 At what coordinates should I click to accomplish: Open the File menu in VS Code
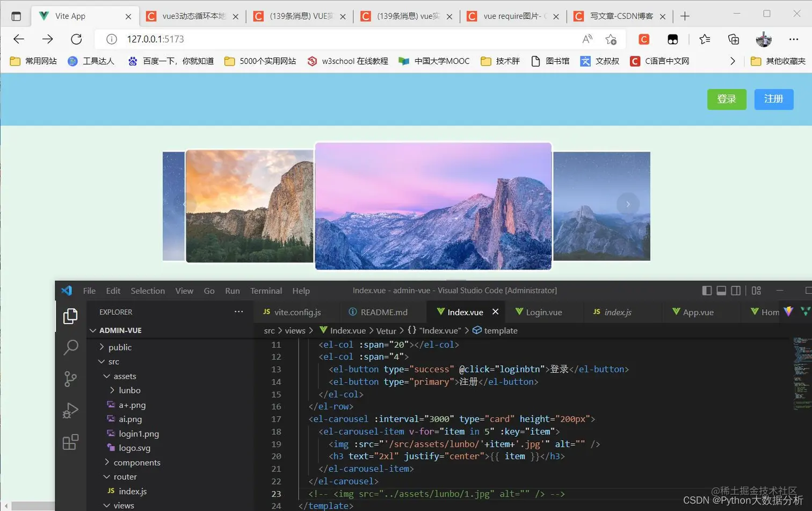[x=89, y=291]
